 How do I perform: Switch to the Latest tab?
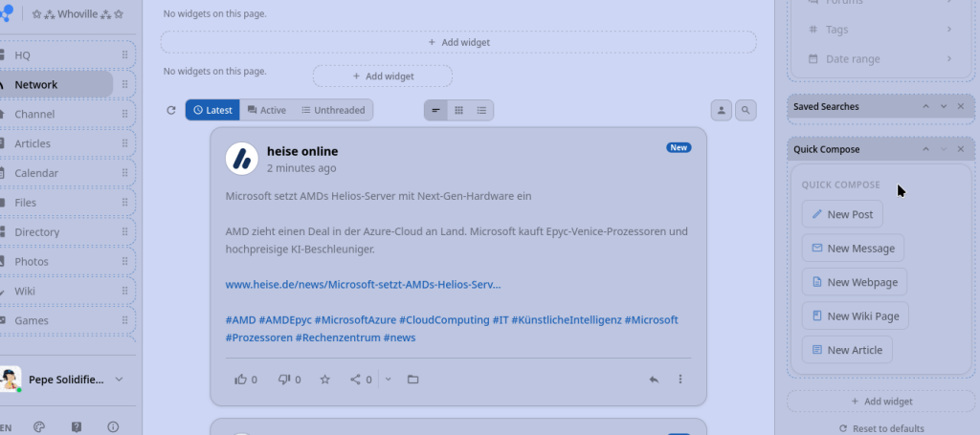(212, 110)
